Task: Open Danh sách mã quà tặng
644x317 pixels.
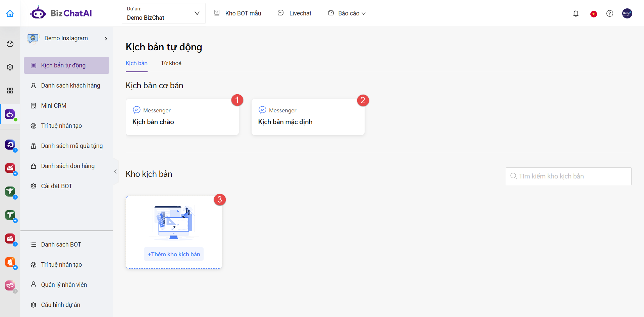Action: coord(66,146)
